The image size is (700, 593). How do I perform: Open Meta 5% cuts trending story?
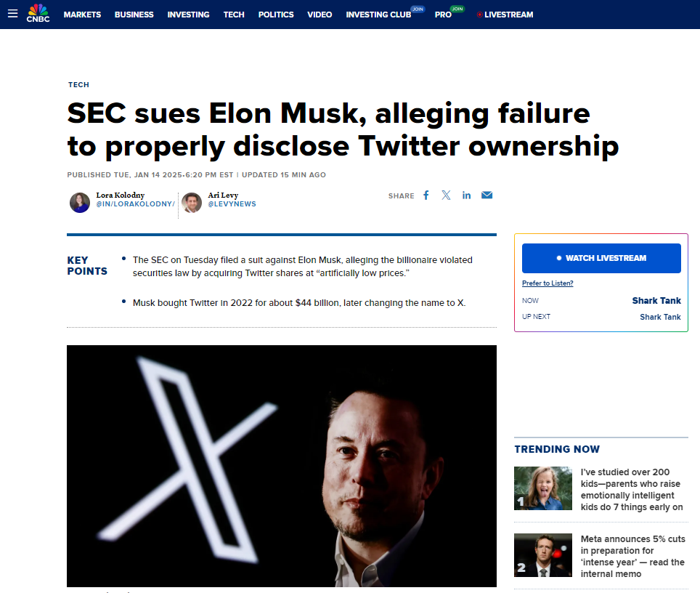(x=632, y=556)
